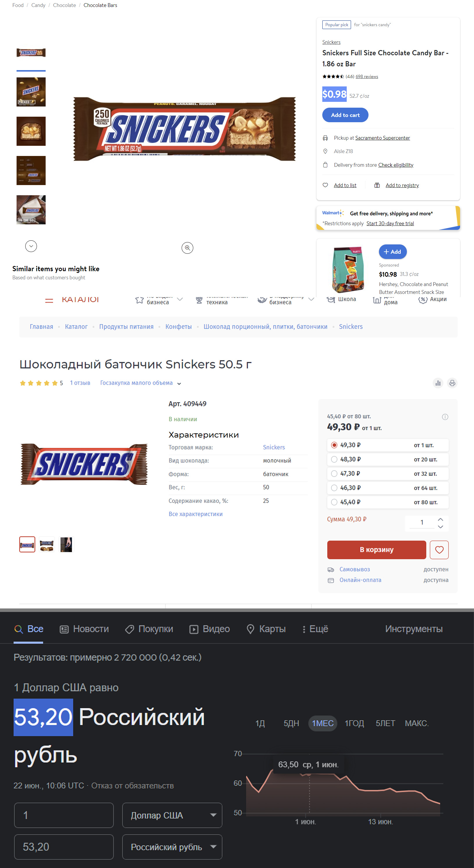Open the Доллар США currency dropdown
This screenshot has width=474, height=868.
[x=172, y=815]
